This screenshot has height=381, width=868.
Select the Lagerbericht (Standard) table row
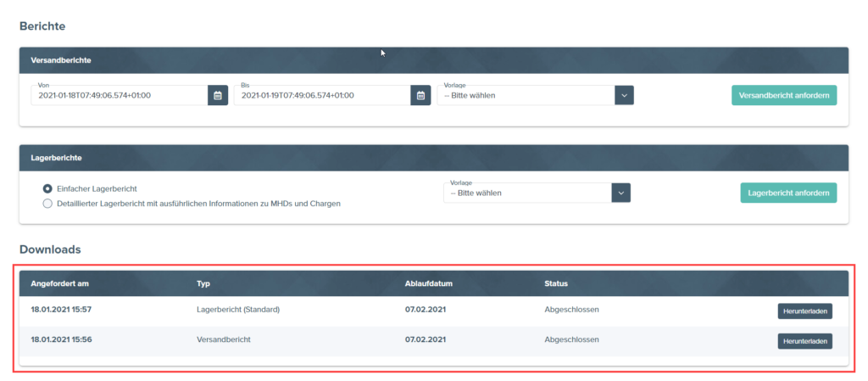(x=339, y=310)
